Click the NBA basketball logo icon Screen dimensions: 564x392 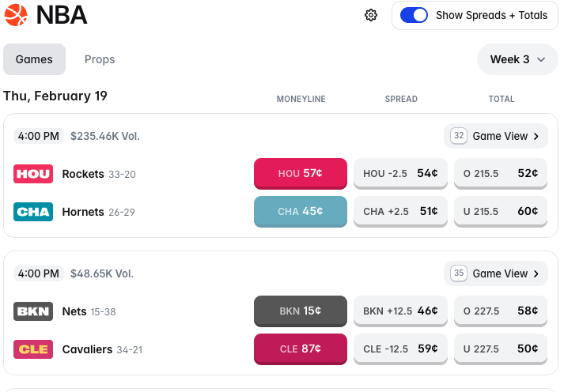pos(15,15)
